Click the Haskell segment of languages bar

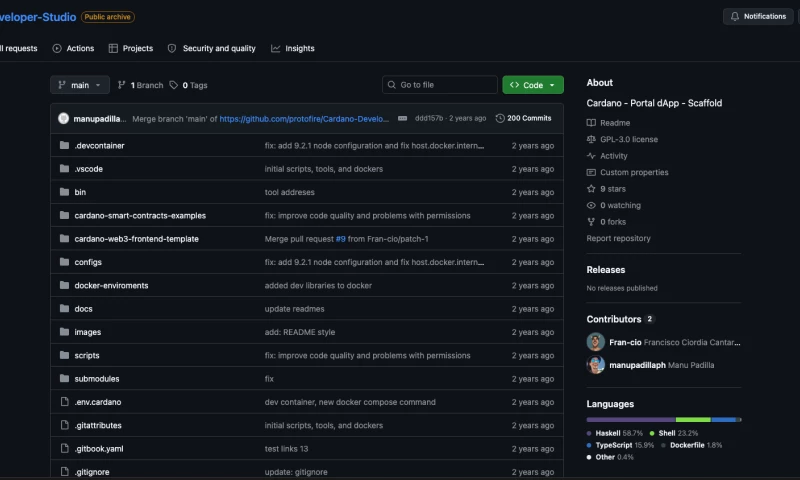coord(631,420)
